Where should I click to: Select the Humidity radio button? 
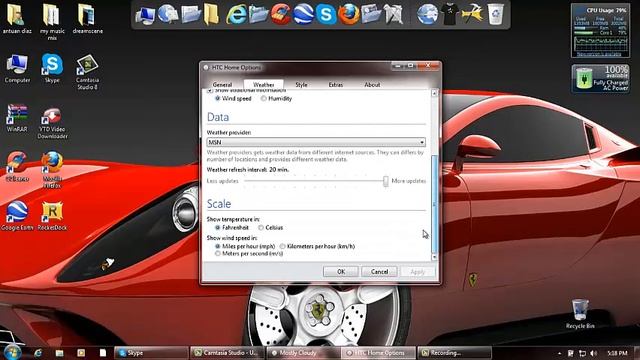coord(264,98)
